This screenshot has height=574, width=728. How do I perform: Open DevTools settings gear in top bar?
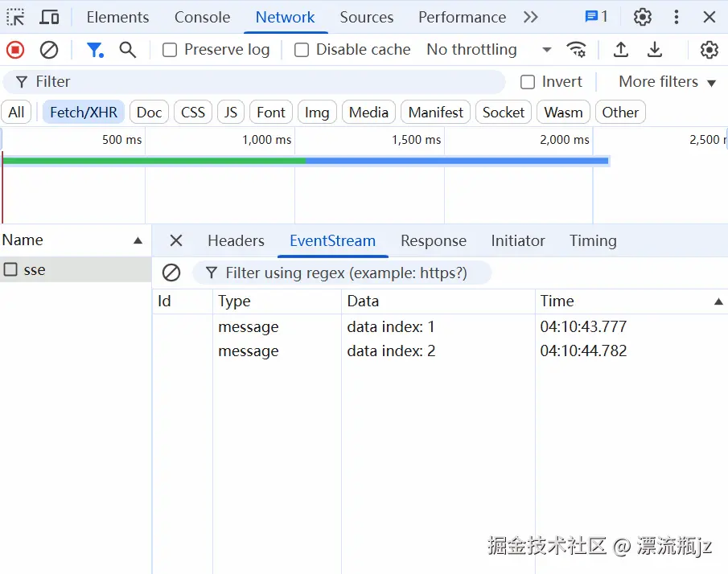643,17
